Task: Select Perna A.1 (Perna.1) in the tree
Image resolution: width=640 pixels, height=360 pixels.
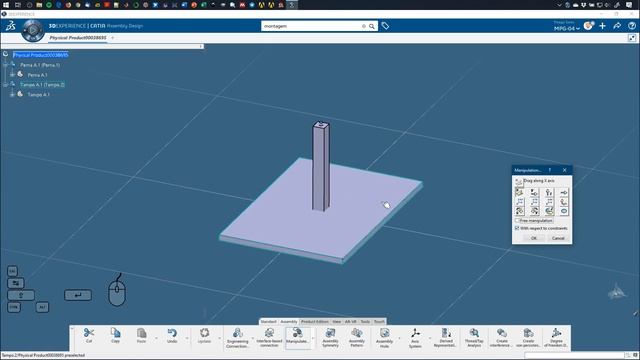Action: [40, 65]
